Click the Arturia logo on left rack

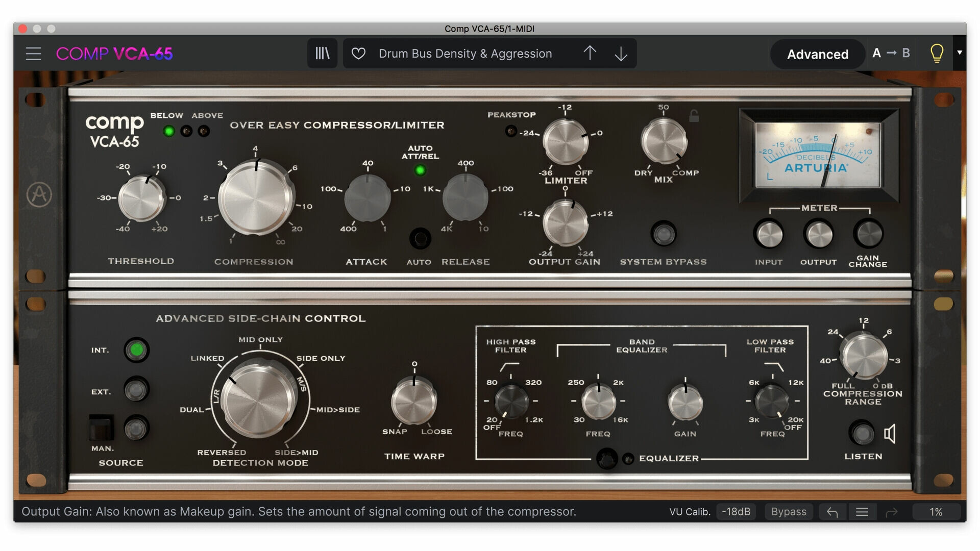39,194
